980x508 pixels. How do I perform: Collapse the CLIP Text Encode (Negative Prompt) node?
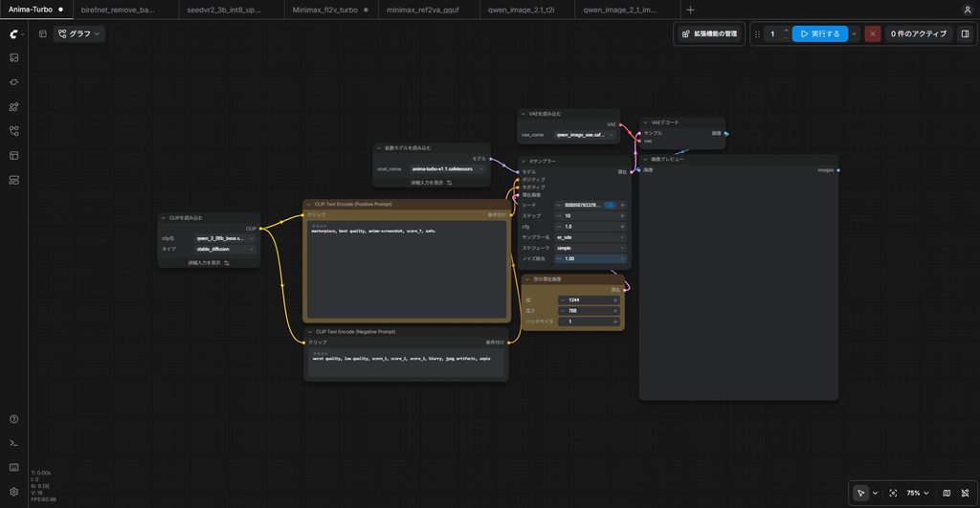(x=309, y=332)
